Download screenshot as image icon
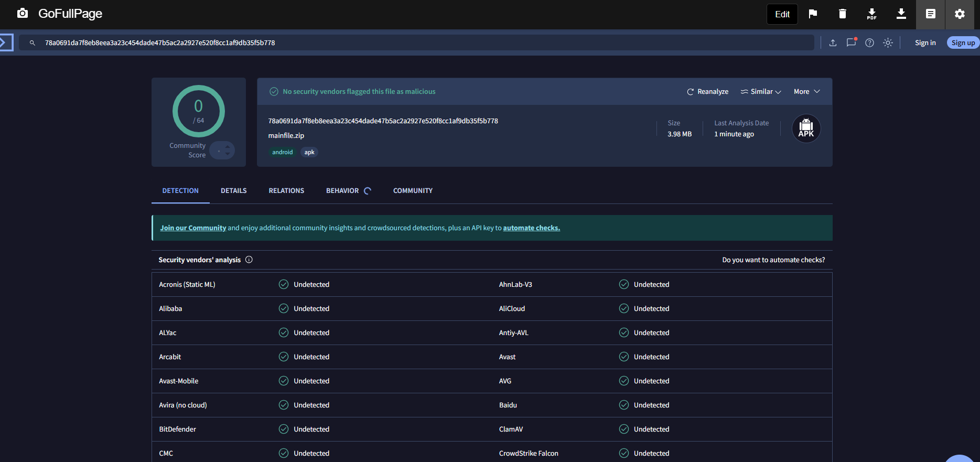Image resolution: width=980 pixels, height=462 pixels. 901,14
